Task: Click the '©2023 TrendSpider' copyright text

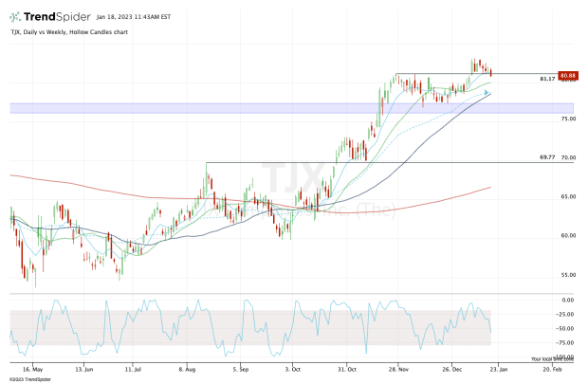Action: [x=30, y=379]
